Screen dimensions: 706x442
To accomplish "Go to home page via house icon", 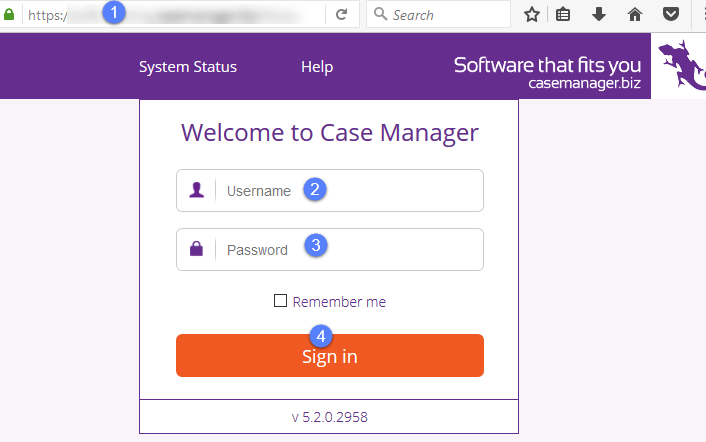I will point(635,14).
